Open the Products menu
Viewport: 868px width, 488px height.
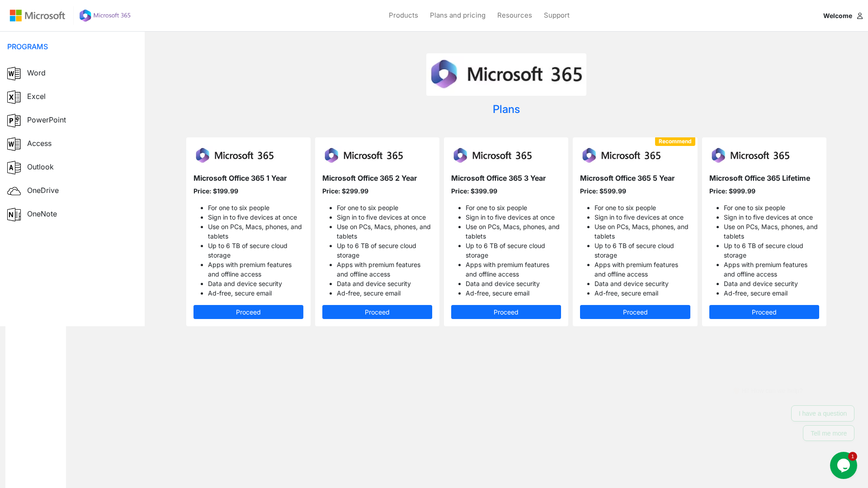403,15
